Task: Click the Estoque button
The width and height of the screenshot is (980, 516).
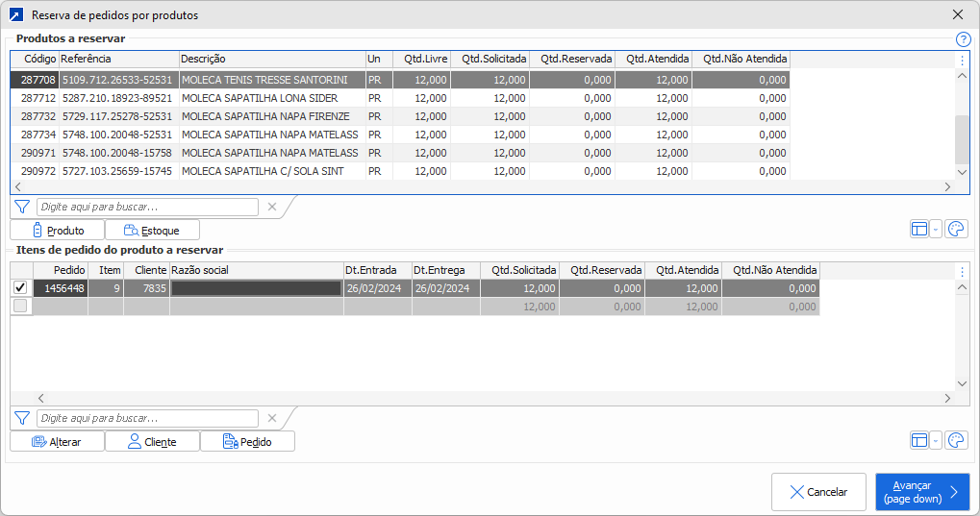Action: 153,230
